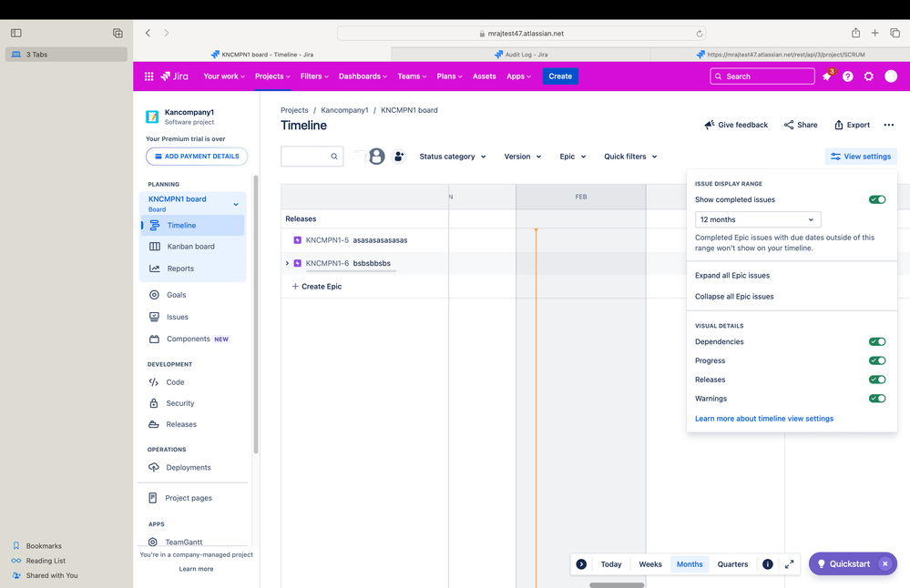910x588 pixels.
Task: Click ADD PAYMENT DETAILS button
Action: [197, 156]
